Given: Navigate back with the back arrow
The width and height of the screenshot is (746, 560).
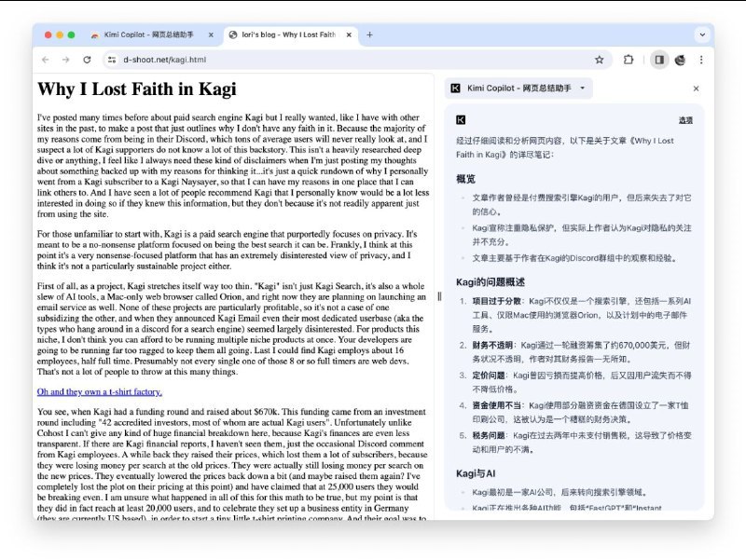Looking at the screenshot, I should (46, 59).
